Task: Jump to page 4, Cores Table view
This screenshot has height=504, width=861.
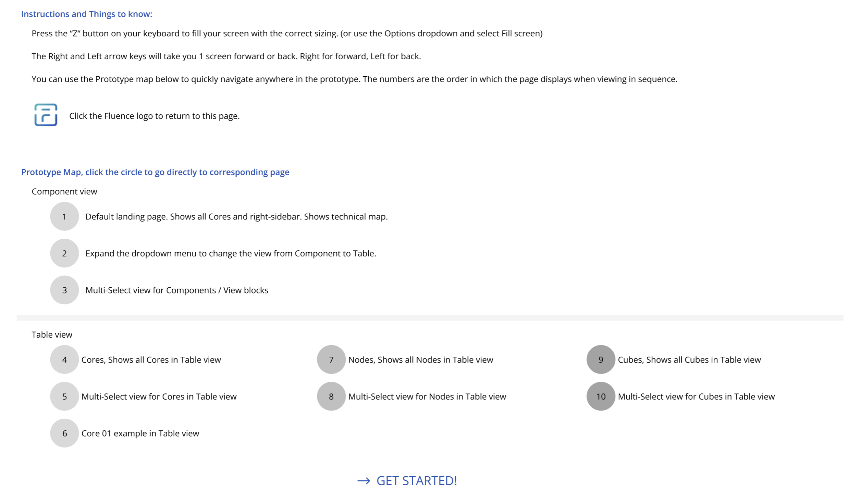Action: click(64, 360)
